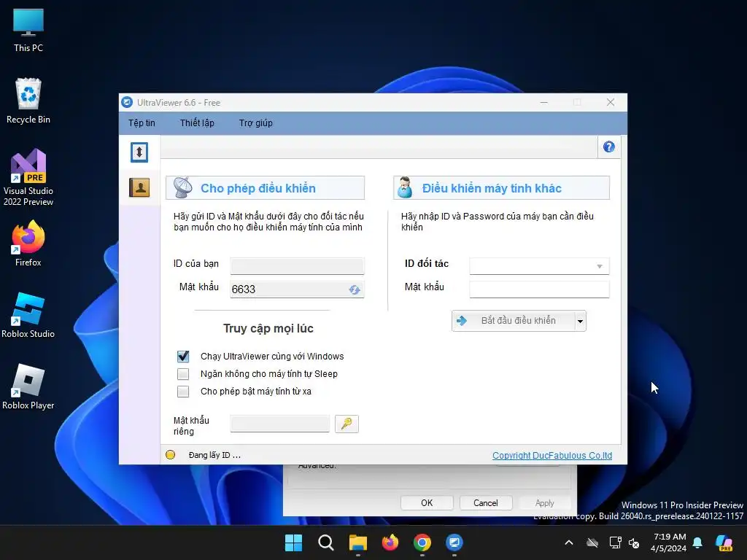Screen dimensions: 747x560
Task: Select the Recycle Bin desktop icon
Action: (x=28, y=101)
